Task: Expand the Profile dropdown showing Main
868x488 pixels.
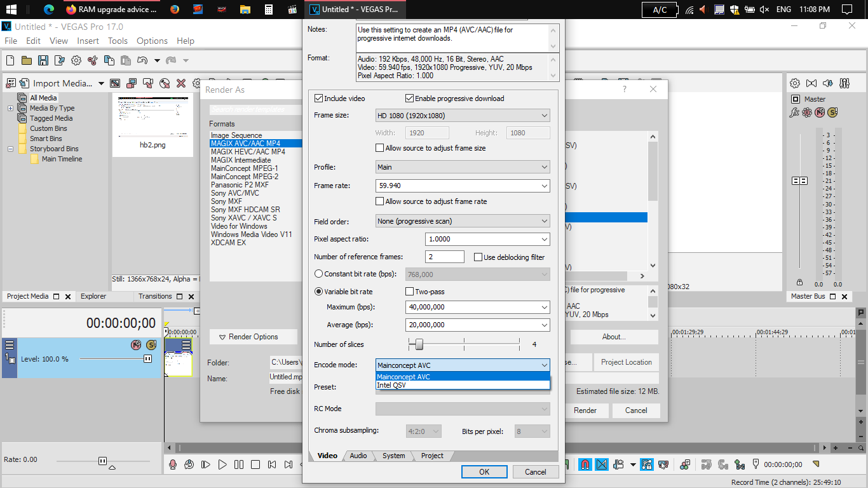Action: (x=463, y=167)
